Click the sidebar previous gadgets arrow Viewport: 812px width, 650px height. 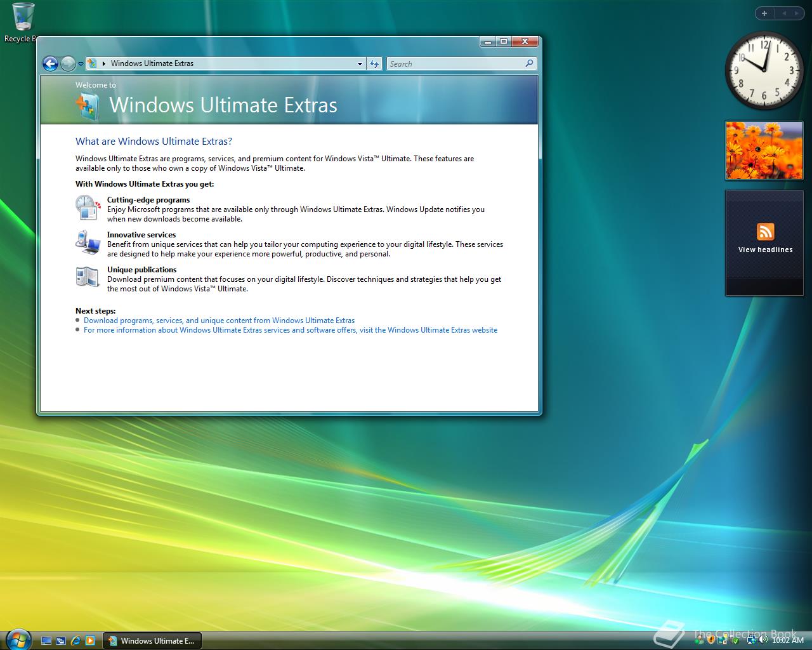pyautogui.click(x=784, y=13)
